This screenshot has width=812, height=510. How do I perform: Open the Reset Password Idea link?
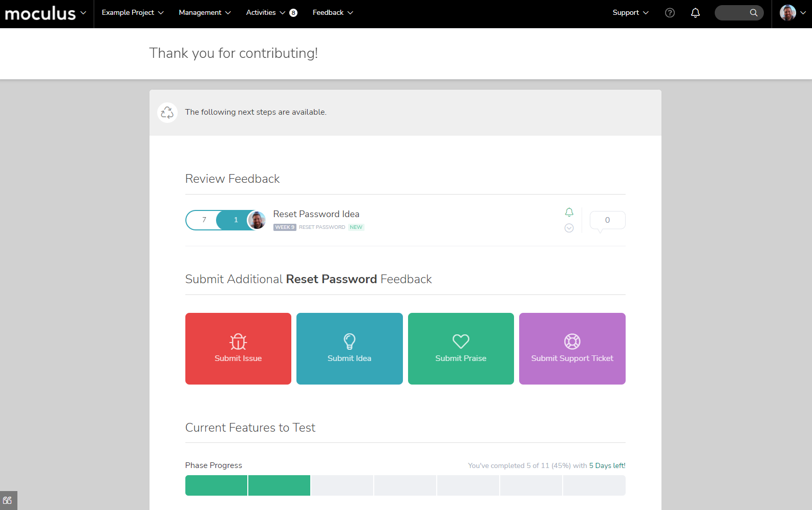click(316, 214)
